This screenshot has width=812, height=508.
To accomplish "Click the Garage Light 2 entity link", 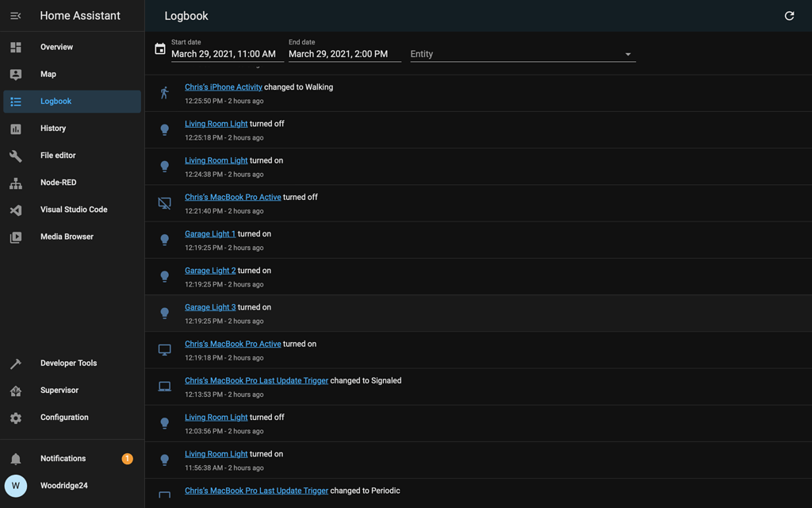I will click(210, 271).
